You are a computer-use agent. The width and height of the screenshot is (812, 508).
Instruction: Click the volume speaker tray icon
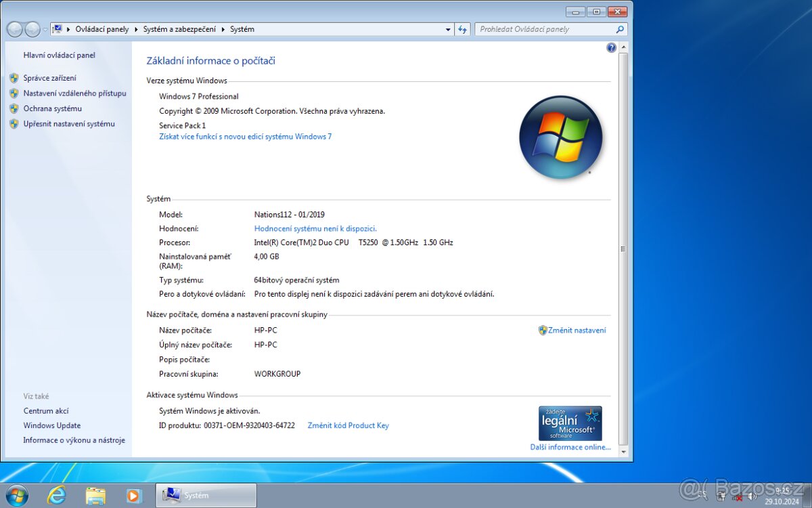(751, 496)
